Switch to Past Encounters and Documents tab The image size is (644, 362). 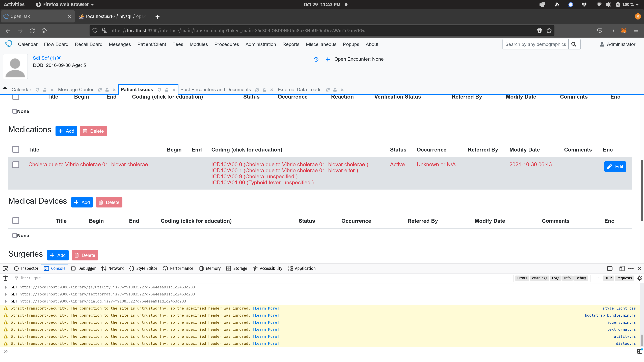(x=216, y=89)
